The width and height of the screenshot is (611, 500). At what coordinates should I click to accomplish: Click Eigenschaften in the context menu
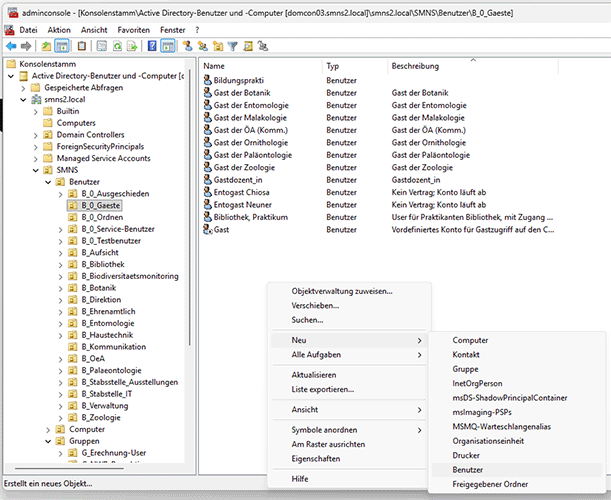point(313,458)
